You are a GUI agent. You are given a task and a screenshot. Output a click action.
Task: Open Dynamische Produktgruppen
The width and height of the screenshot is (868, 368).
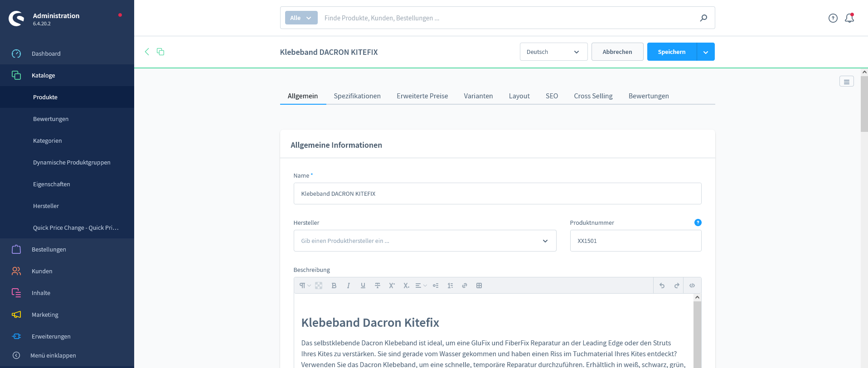(x=67, y=162)
